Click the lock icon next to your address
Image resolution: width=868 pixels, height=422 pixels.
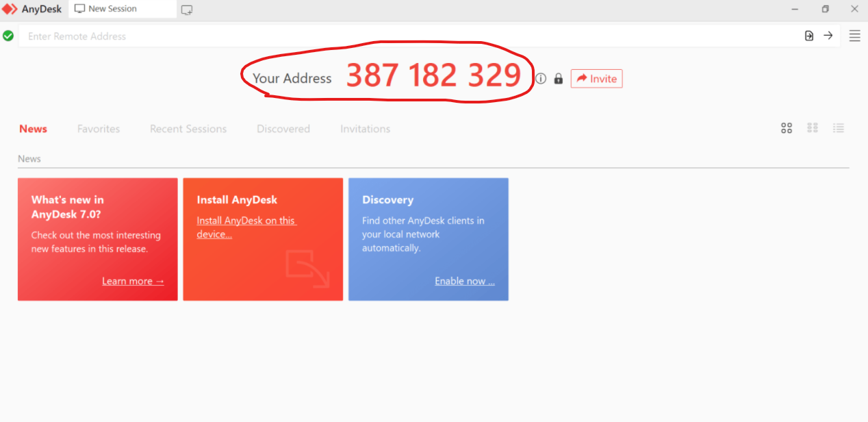point(558,79)
